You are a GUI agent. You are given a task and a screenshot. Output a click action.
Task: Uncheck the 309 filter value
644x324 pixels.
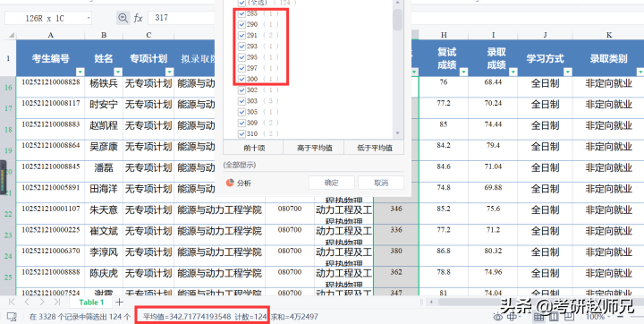click(241, 123)
